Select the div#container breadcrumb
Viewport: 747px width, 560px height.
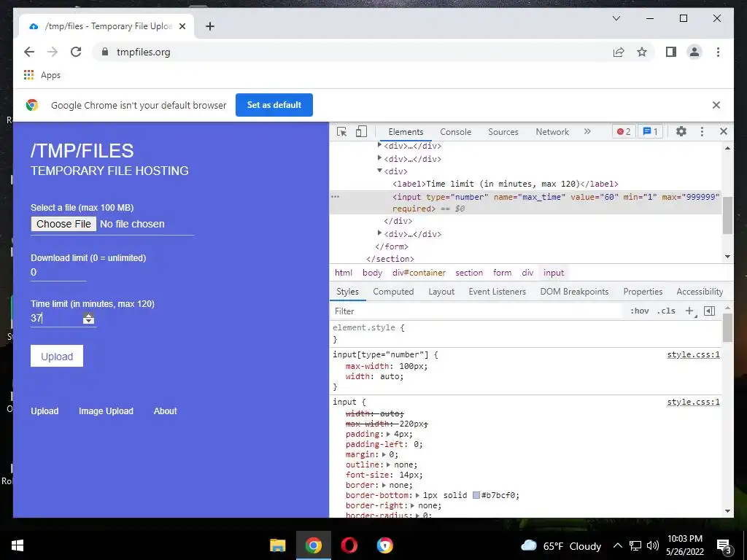tap(419, 273)
